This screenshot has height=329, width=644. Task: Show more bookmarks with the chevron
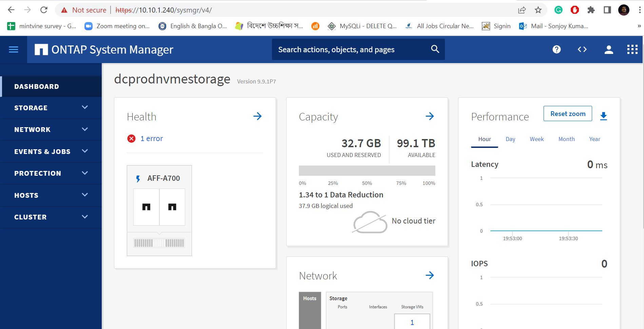pyautogui.click(x=639, y=26)
